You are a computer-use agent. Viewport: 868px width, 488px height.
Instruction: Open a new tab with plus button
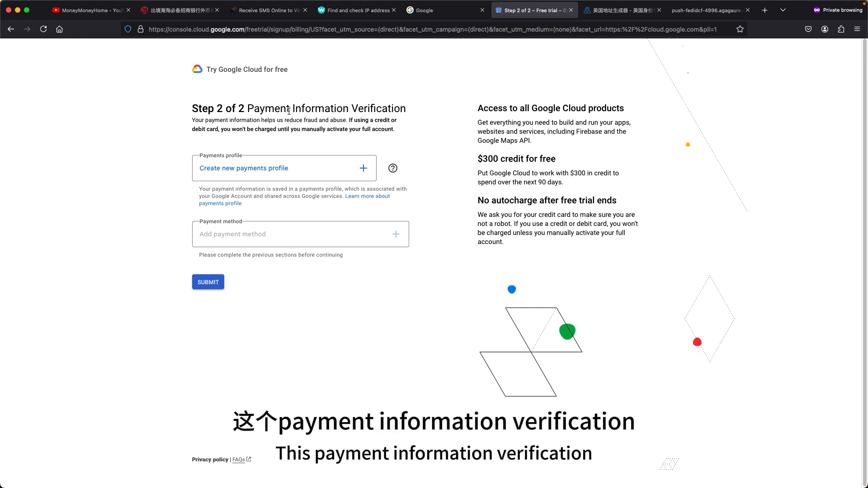click(x=764, y=10)
